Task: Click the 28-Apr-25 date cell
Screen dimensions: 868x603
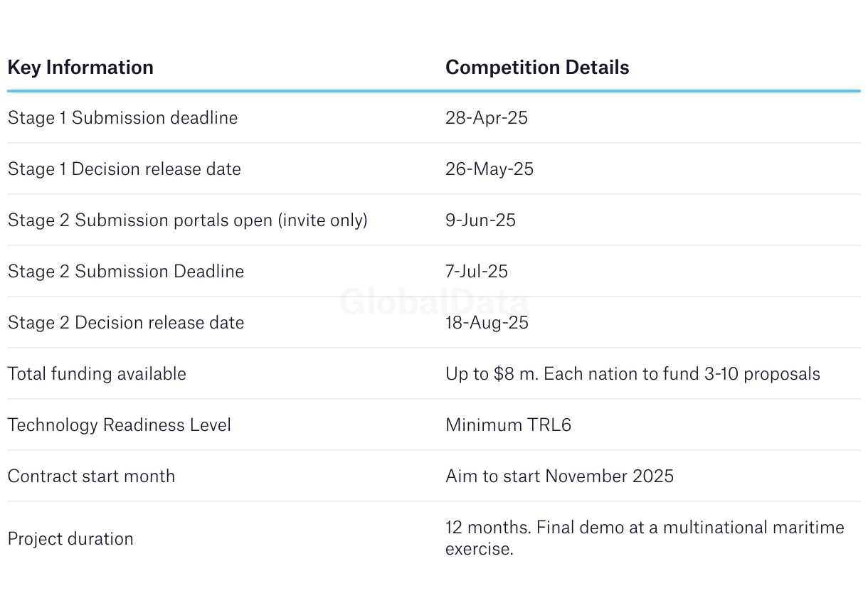Action: tap(487, 118)
